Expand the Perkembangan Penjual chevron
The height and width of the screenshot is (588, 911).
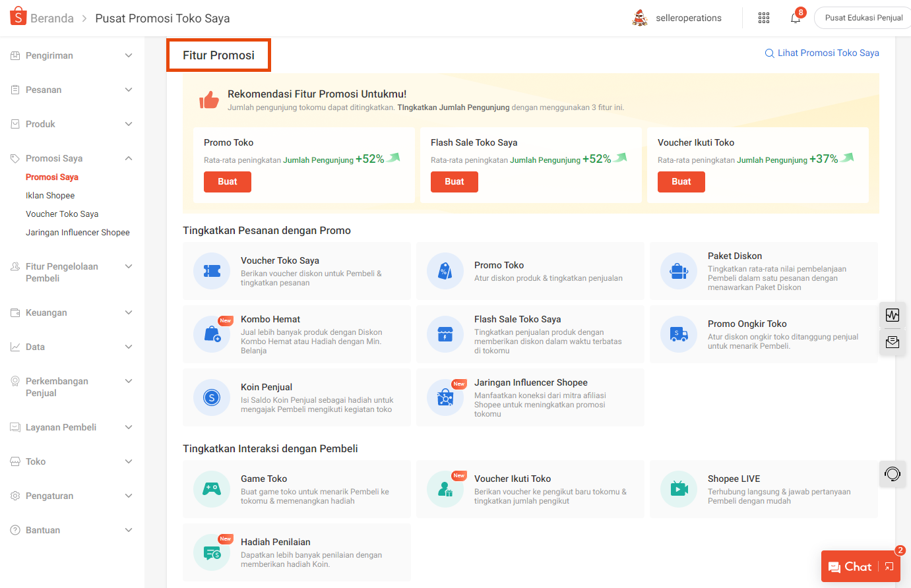coord(129,381)
